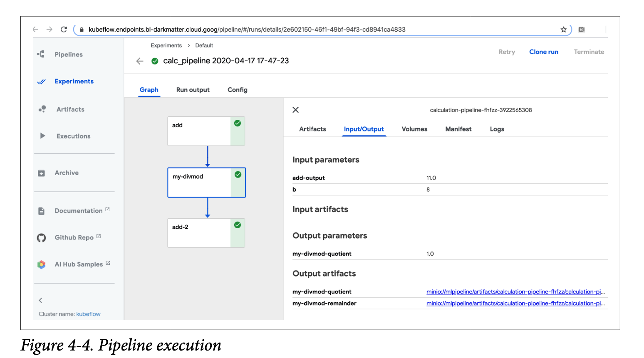The height and width of the screenshot is (358, 644).
Task: Open the my-divmod-quotient minio artifact link
Action: coord(515,292)
